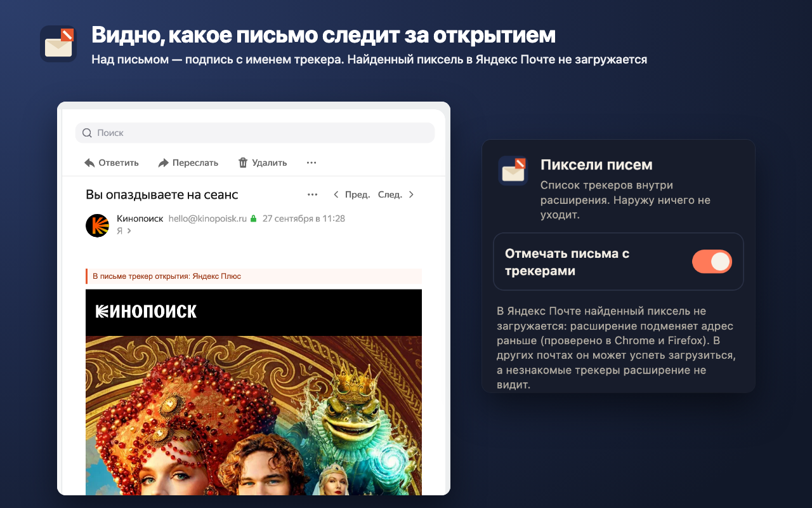Open more options dots beside the subject

click(x=312, y=194)
